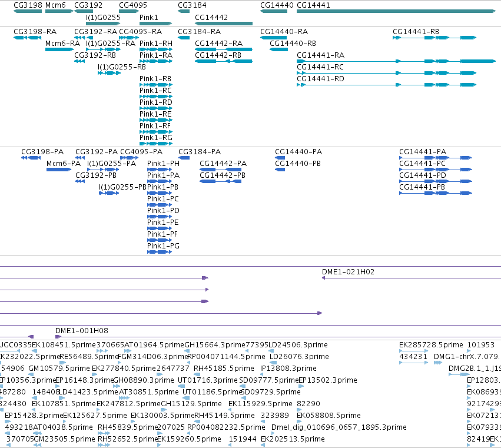
Task: Select the RH45185.5prime EST label
Action: point(224,368)
